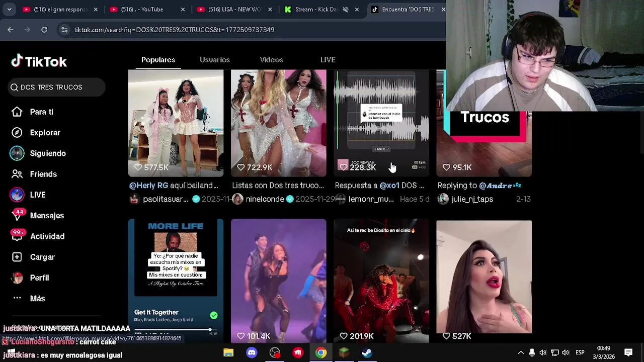Close the Encuentra 'DOS TRES tab
This screenshot has width=644, height=362.
pos(443,9)
